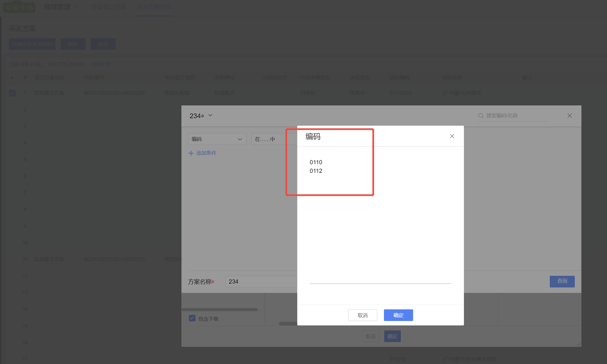
Task: Click the search magnifier icon
Action: click(481, 116)
